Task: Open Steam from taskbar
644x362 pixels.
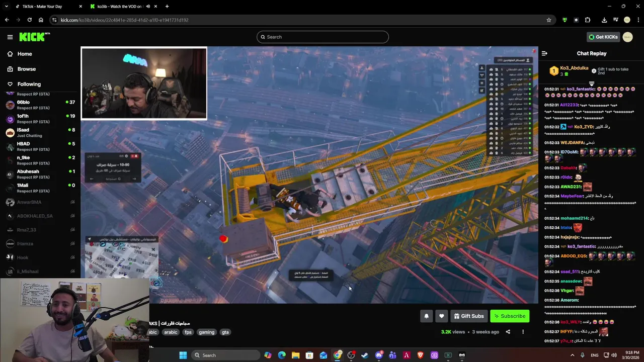Action: [x=365, y=355]
